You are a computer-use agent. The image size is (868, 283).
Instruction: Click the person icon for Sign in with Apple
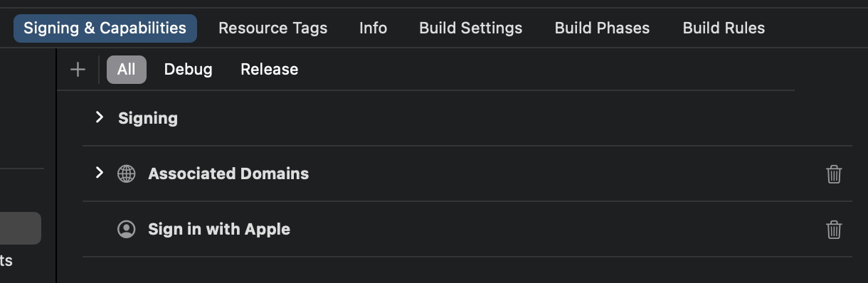pos(126,229)
